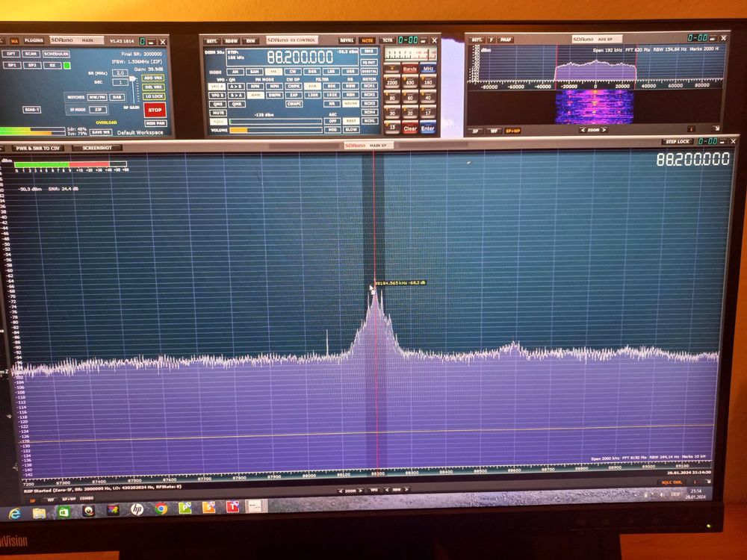The width and height of the screenshot is (747, 560).
Task: Open the SETT. menu in RX Control
Action: pos(211,40)
